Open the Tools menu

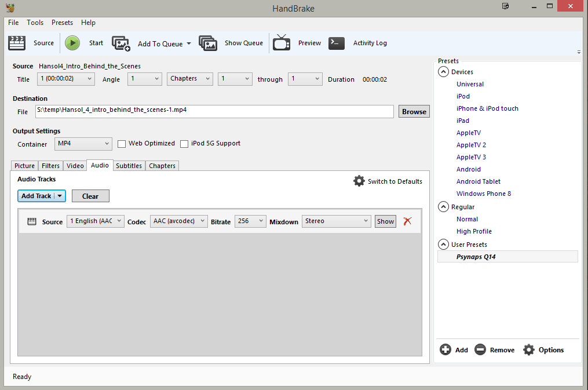point(35,23)
